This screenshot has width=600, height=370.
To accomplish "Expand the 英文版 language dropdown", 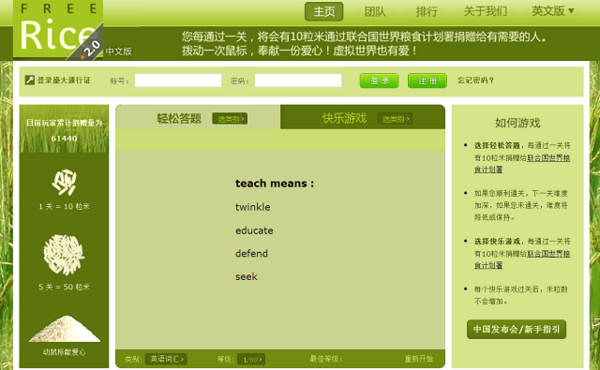I will point(553,11).
